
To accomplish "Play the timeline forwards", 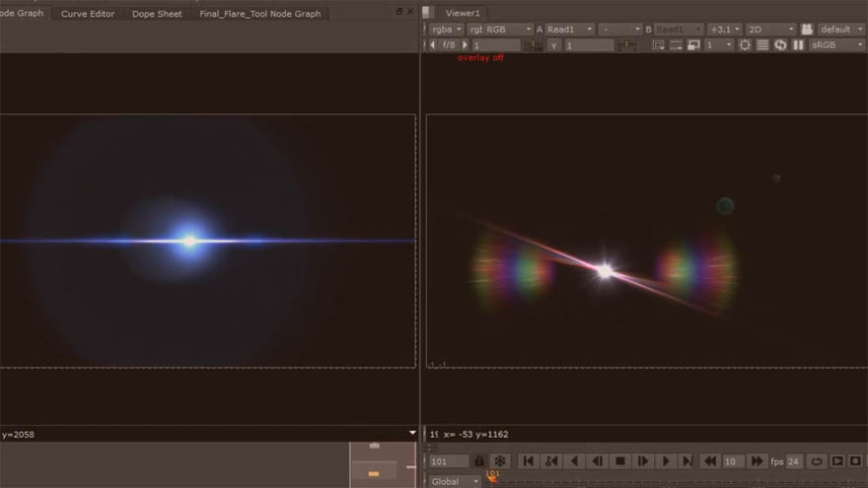I will (666, 461).
